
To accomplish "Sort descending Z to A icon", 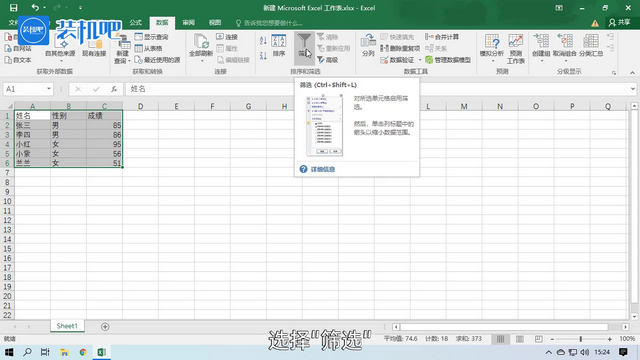I will click(x=263, y=55).
